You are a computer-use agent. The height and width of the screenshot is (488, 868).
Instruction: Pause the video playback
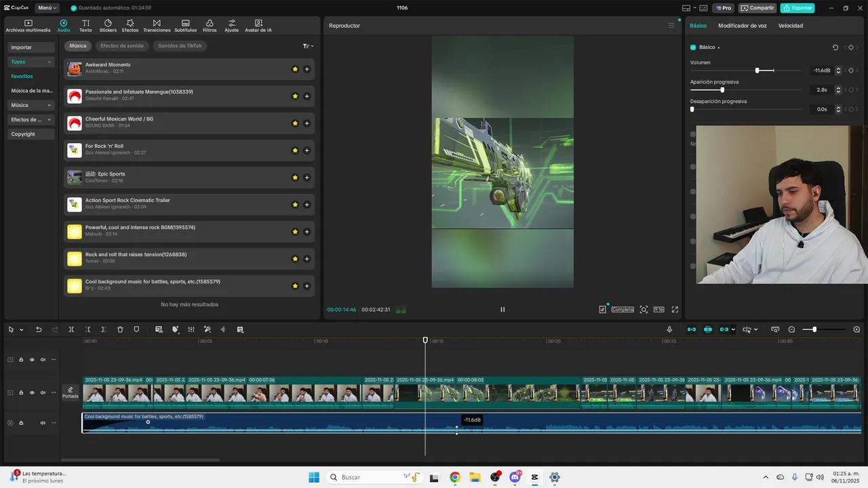pyautogui.click(x=502, y=310)
